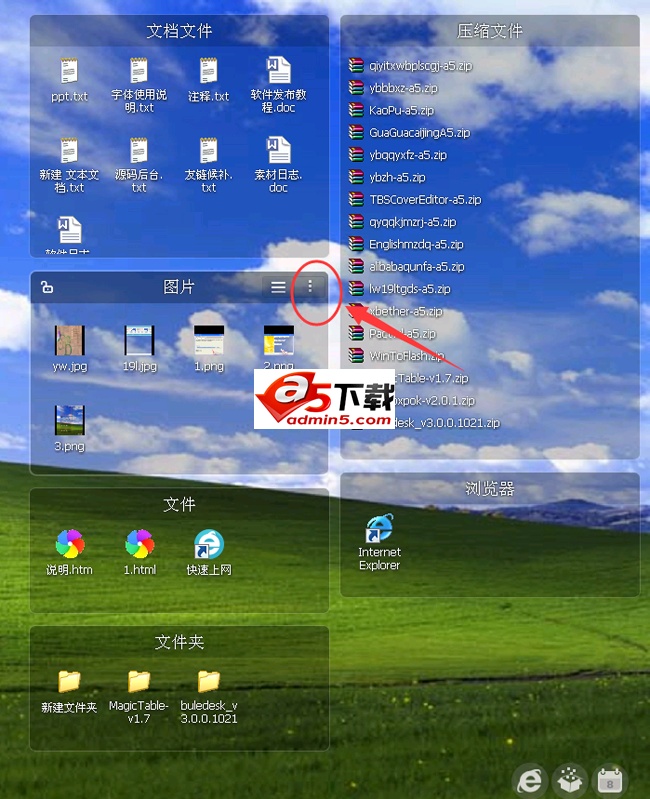650x799 pixels.
Task: Click the 浏览器 box title
Action: point(490,489)
